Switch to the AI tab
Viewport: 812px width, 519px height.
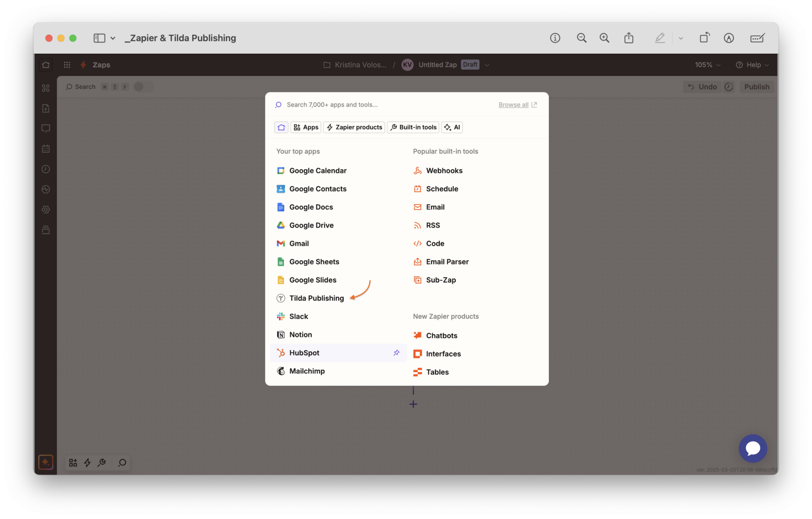[452, 127]
